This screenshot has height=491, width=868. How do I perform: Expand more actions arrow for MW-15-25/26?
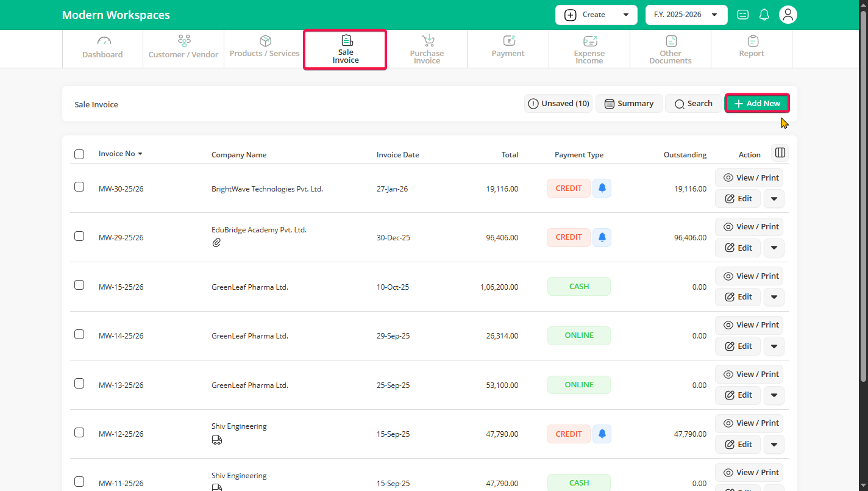[x=774, y=297]
